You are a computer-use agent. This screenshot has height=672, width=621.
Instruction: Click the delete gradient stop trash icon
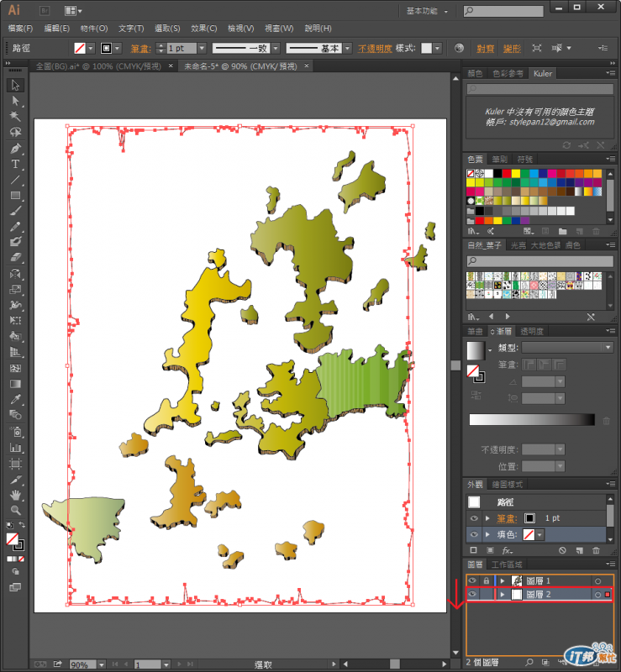(x=606, y=421)
